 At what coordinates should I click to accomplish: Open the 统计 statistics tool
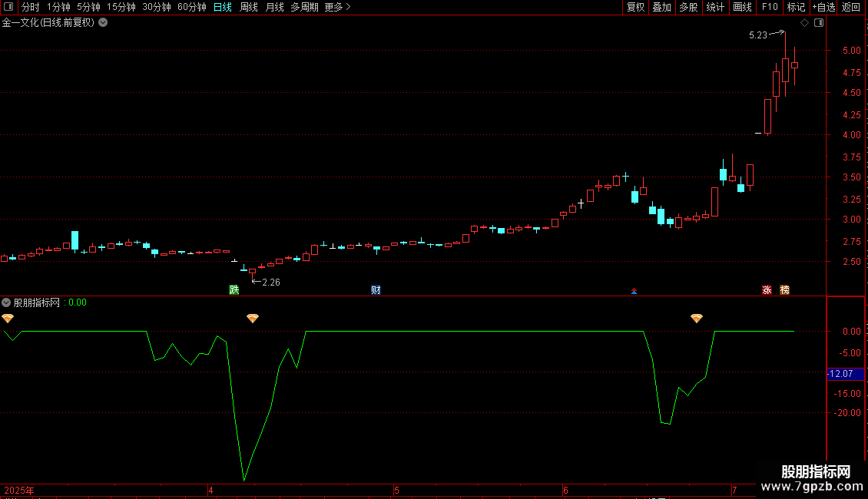(x=714, y=7)
